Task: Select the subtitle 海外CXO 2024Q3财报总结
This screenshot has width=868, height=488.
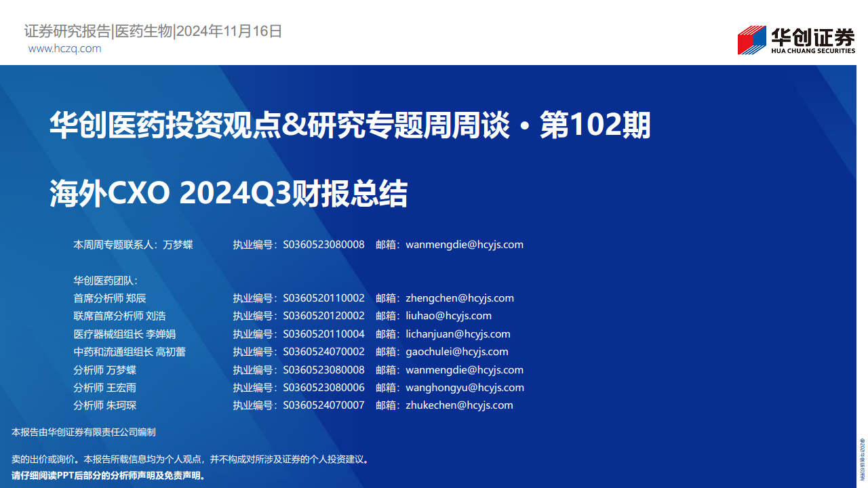Action: 229,194
